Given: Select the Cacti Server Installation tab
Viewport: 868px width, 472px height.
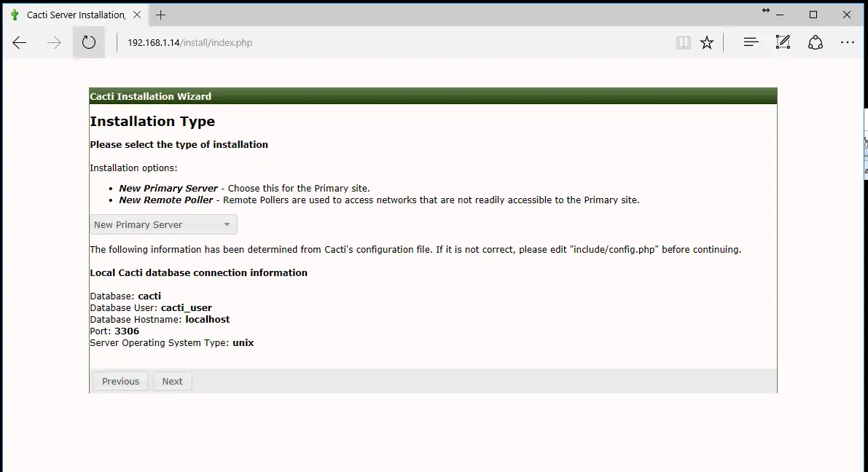Looking at the screenshot, I should [76, 15].
